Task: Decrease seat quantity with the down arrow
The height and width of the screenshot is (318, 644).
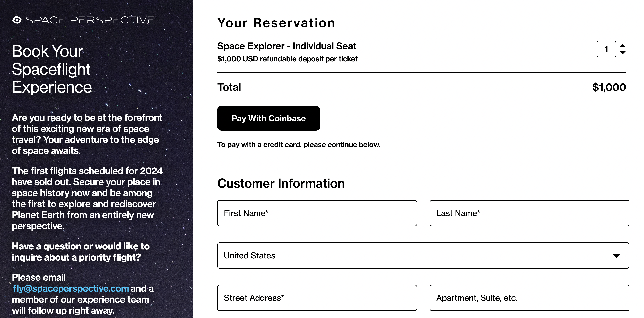Action: 622,53
